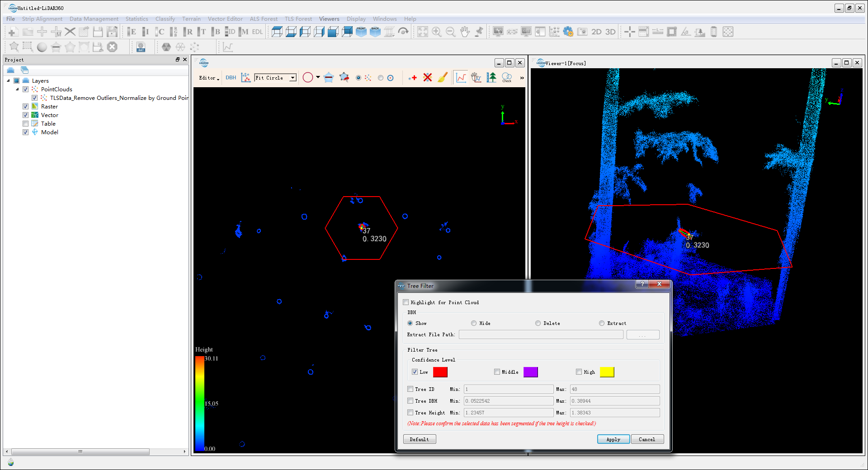Click the red Low confidence color swatch
Image resolution: width=868 pixels, height=470 pixels.
click(x=440, y=372)
